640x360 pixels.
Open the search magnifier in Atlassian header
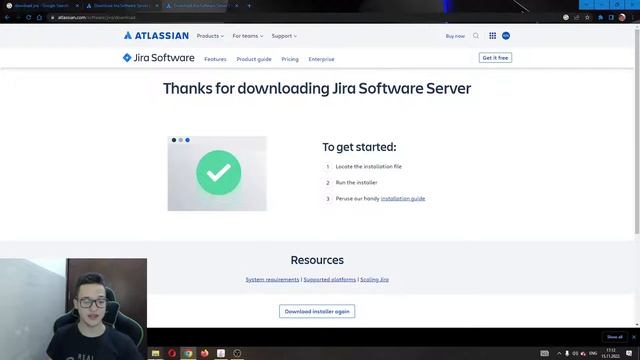[476, 36]
